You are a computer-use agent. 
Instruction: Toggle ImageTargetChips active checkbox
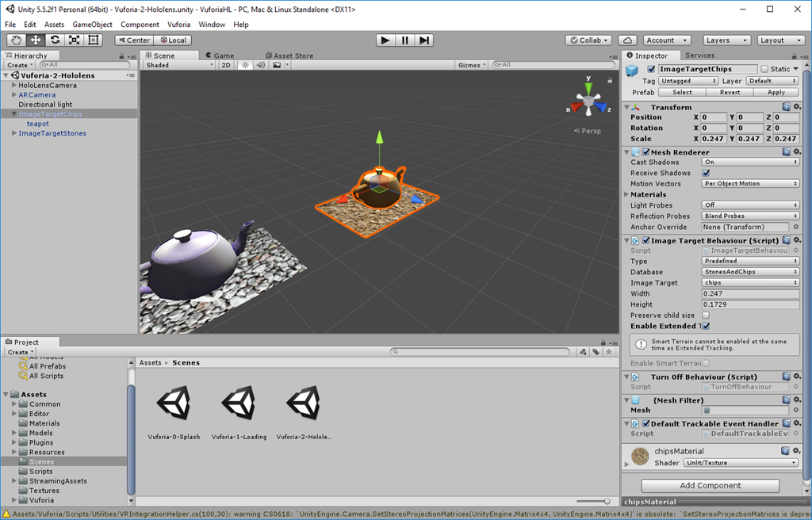pos(651,69)
